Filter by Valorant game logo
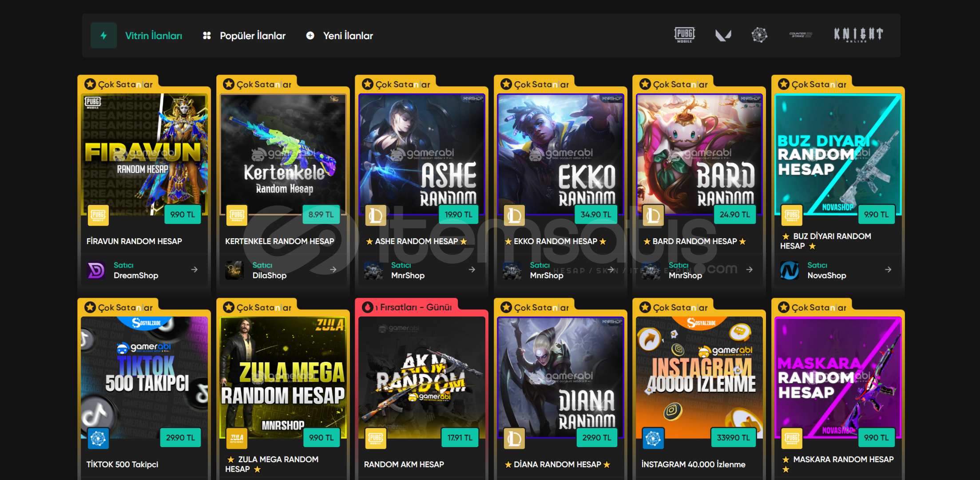The image size is (980, 480). tap(723, 35)
